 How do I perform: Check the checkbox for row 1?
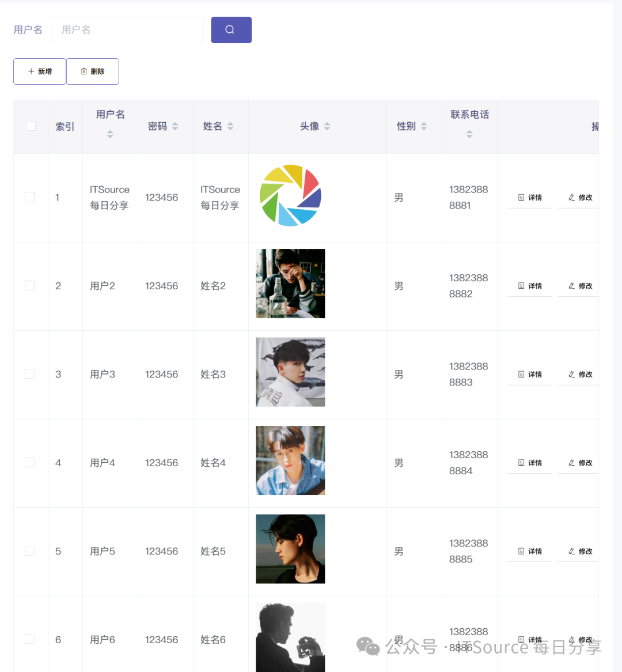pos(30,197)
